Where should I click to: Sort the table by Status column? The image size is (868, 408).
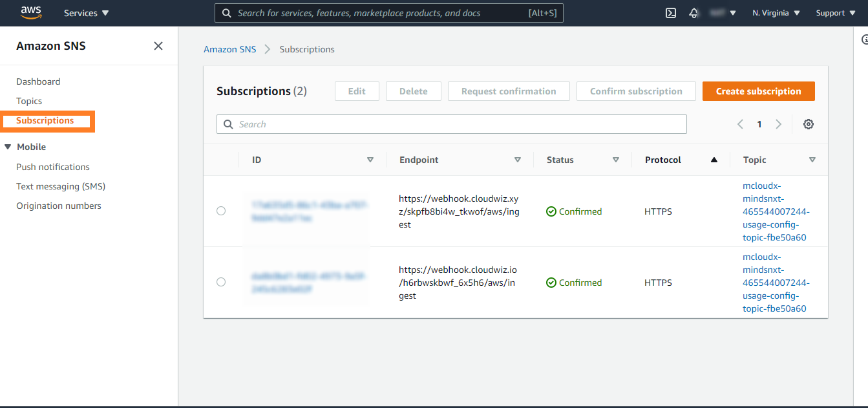click(x=616, y=160)
